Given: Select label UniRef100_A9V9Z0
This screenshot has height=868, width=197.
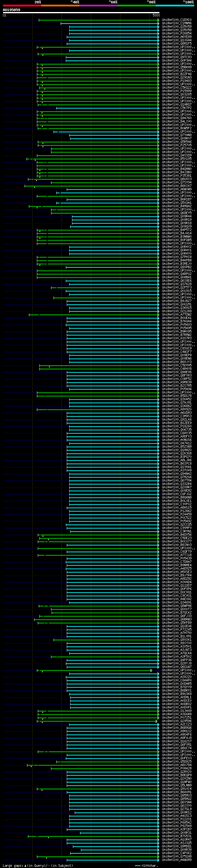Looking at the screenshot, I should (176, 410).
